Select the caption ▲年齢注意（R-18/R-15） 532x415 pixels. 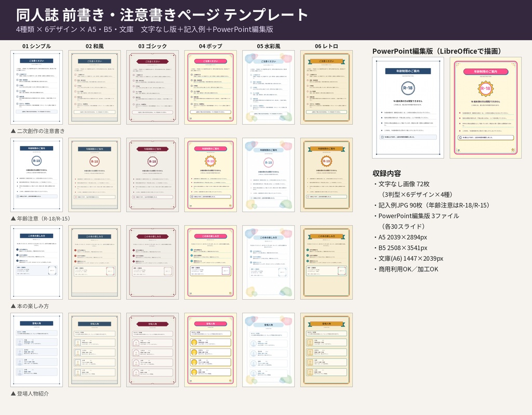[x=41, y=219]
